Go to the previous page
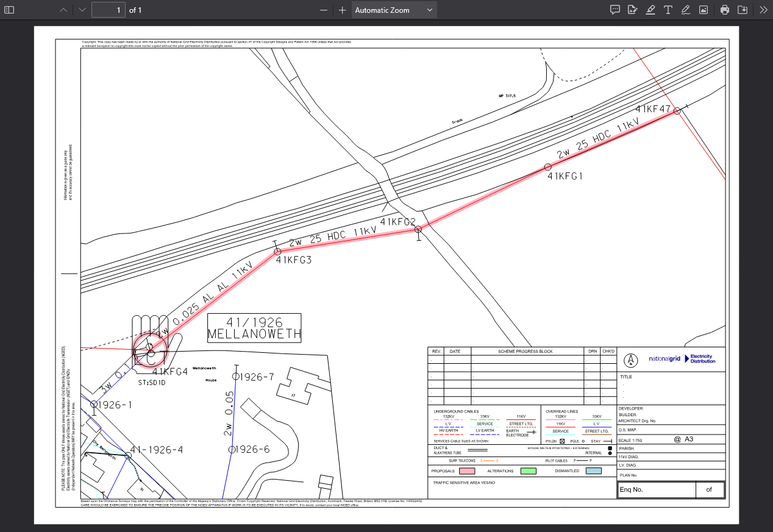 tap(64, 10)
